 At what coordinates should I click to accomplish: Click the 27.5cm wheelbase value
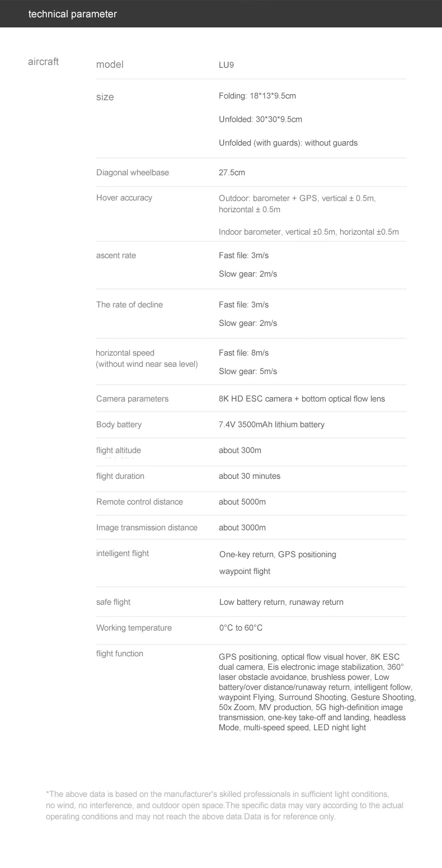[x=232, y=172]
